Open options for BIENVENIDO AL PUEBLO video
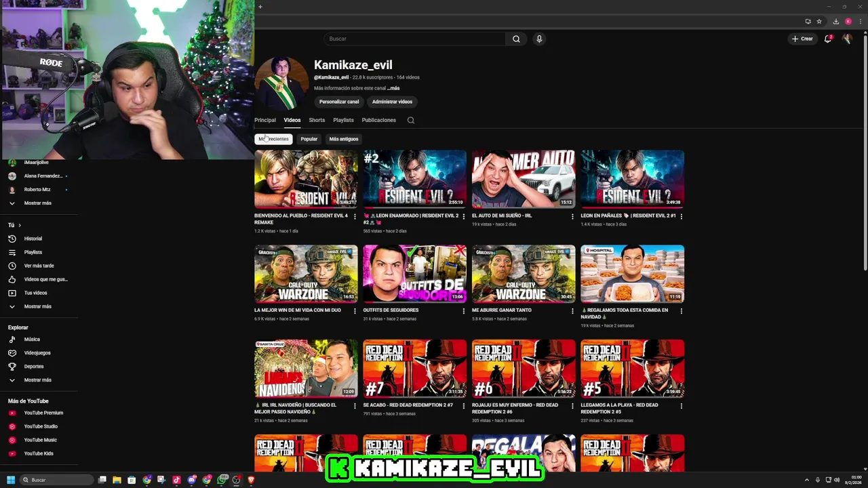Viewport: 868px width, 488px height. pyautogui.click(x=355, y=216)
